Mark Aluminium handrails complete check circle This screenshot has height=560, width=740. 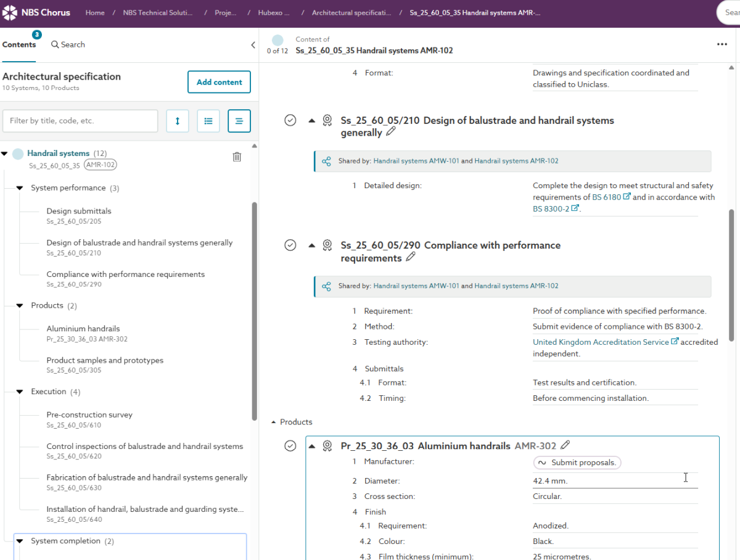click(x=290, y=446)
